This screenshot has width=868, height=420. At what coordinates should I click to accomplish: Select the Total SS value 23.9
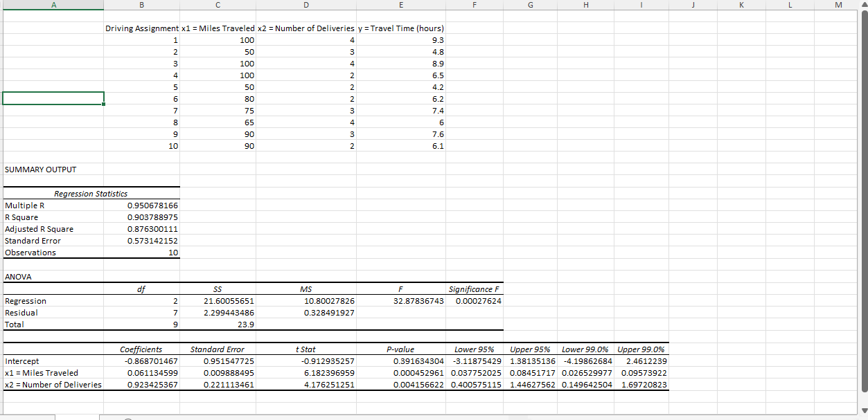218,324
